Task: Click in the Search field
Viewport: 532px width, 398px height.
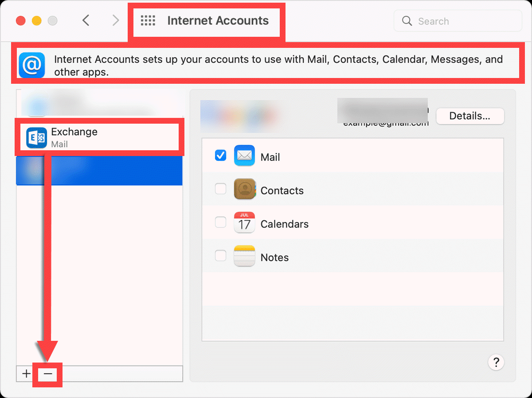Action: (458, 21)
